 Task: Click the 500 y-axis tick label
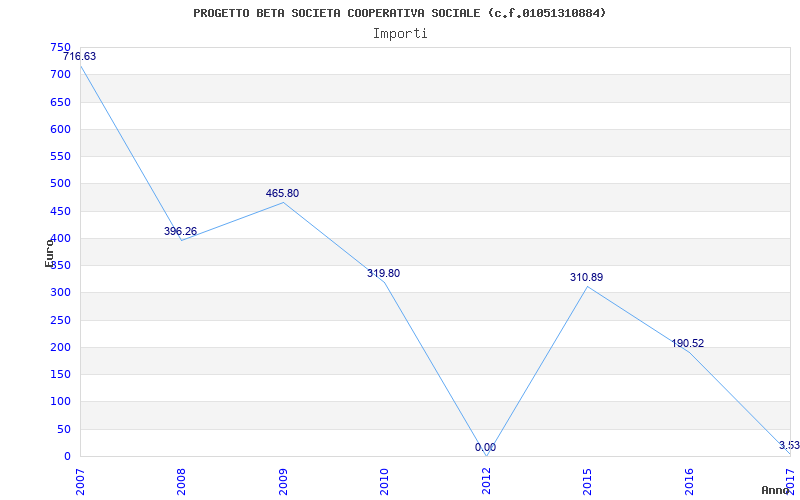pos(60,184)
